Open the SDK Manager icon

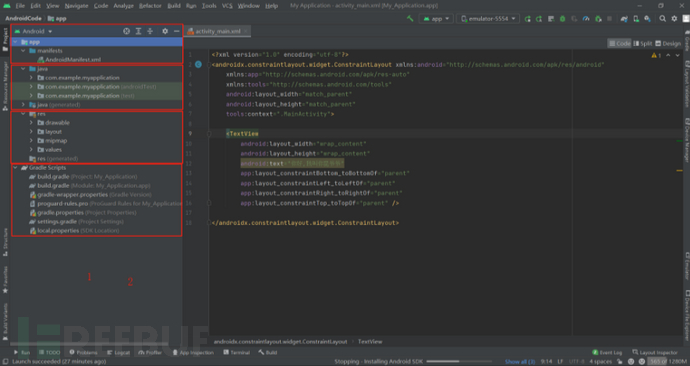coord(647,19)
